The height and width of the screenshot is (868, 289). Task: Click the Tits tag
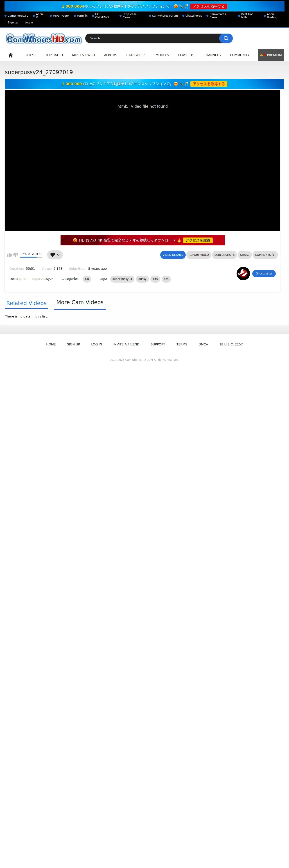[155, 279]
